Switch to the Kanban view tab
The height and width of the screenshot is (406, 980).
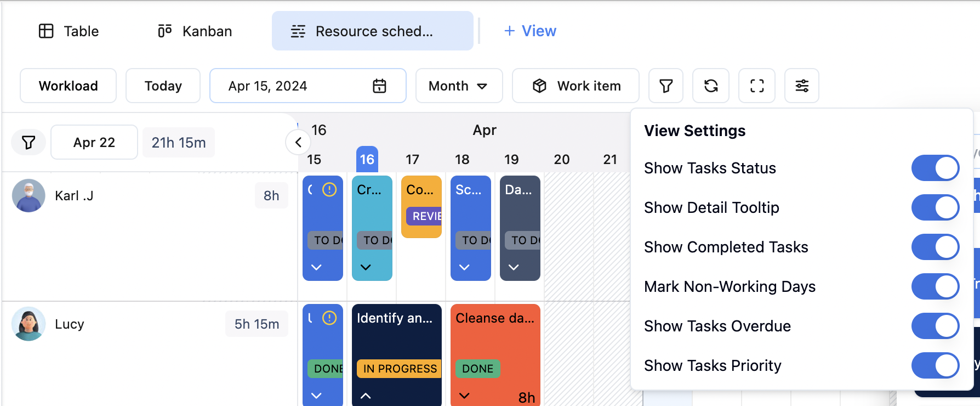coord(195,31)
